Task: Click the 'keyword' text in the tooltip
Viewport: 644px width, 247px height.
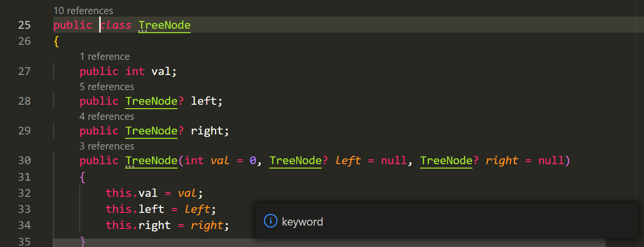Action: pos(303,222)
